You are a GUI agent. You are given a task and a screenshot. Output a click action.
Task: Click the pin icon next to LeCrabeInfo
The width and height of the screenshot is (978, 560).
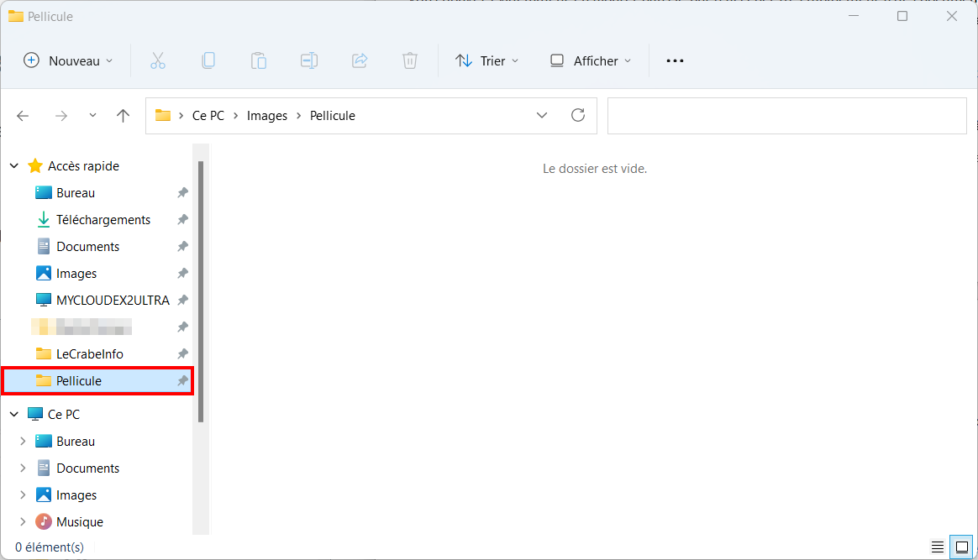183,353
